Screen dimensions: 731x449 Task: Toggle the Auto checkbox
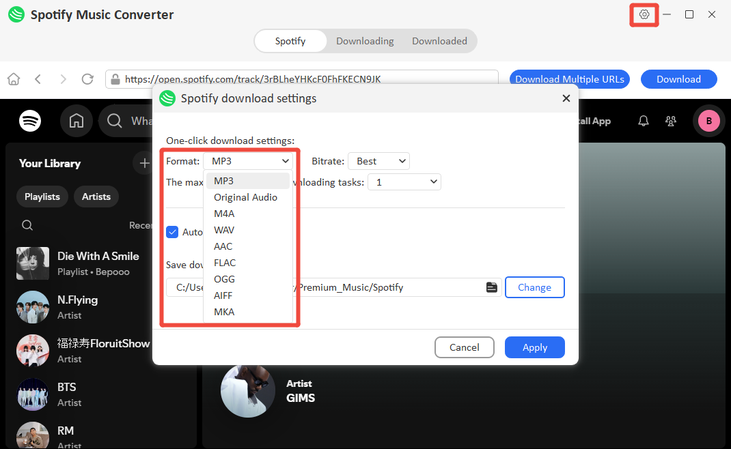172,232
